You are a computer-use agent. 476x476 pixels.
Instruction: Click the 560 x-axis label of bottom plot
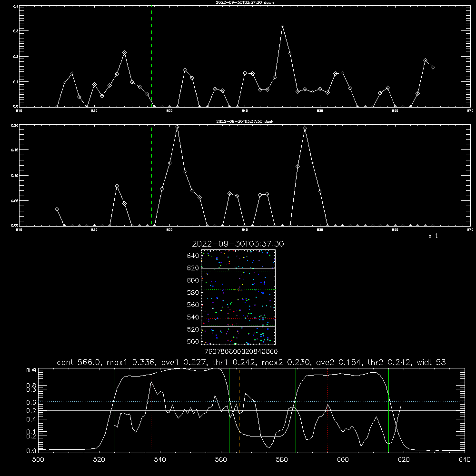[221, 460]
